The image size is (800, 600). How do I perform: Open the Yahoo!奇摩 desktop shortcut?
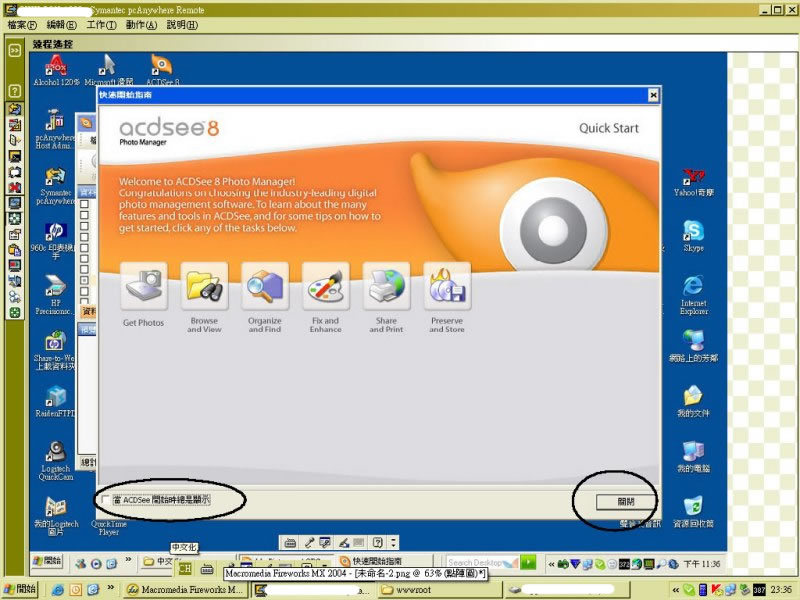693,183
